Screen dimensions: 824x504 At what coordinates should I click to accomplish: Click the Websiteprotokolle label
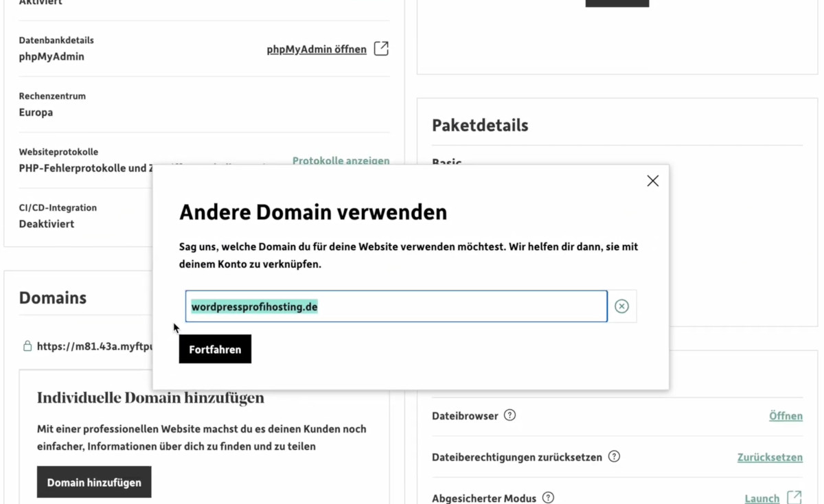58,152
